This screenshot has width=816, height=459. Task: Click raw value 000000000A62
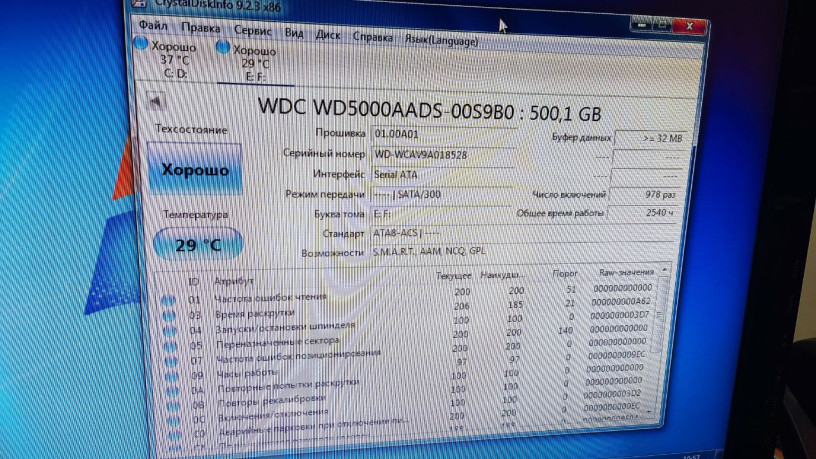(620, 301)
